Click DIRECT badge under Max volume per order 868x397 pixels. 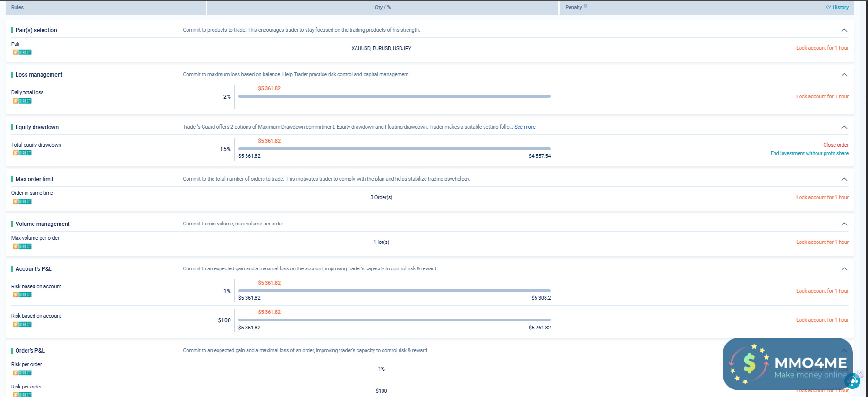22,246
